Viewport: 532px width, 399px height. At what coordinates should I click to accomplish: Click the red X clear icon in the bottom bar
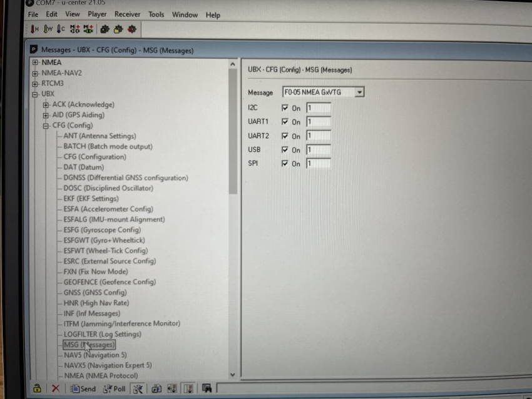56,388
